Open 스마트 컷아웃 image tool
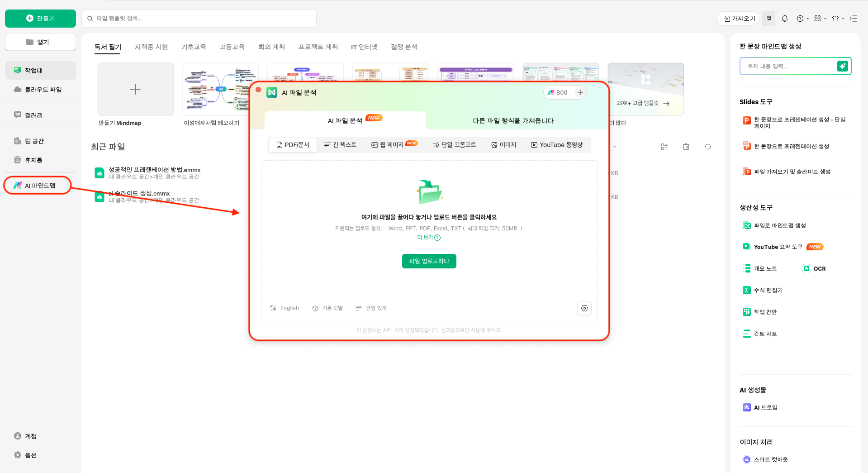868x473 pixels. click(x=771, y=459)
